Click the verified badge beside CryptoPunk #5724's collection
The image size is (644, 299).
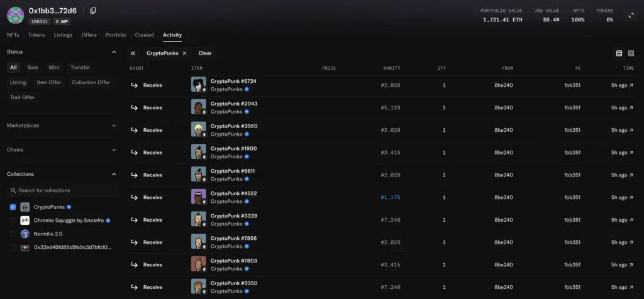(x=247, y=89)
